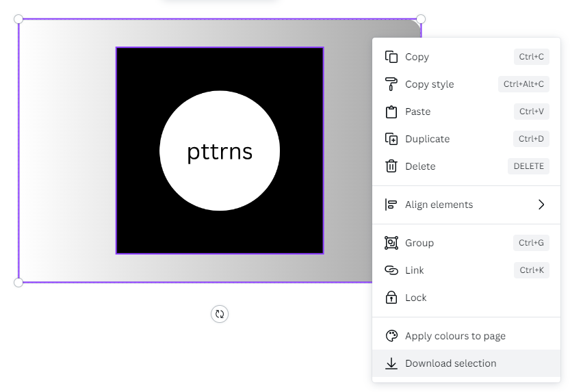Click the paint roller Copy style icon
The image size is (583, 392).
(x=391, y=84)
